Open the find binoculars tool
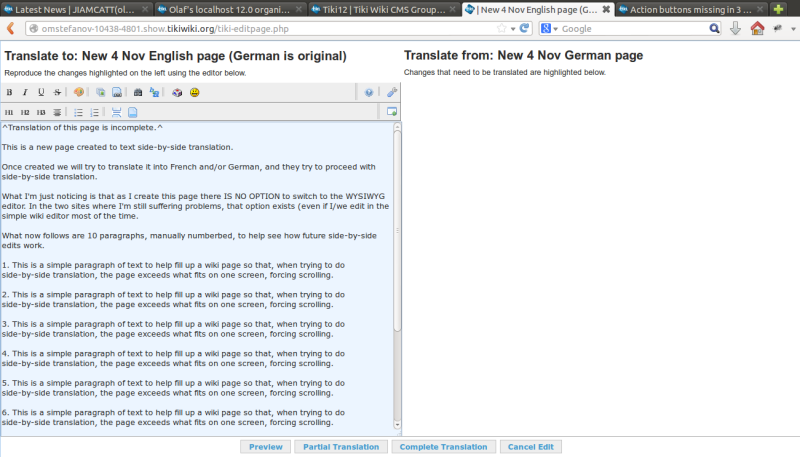 click(138, 92)
